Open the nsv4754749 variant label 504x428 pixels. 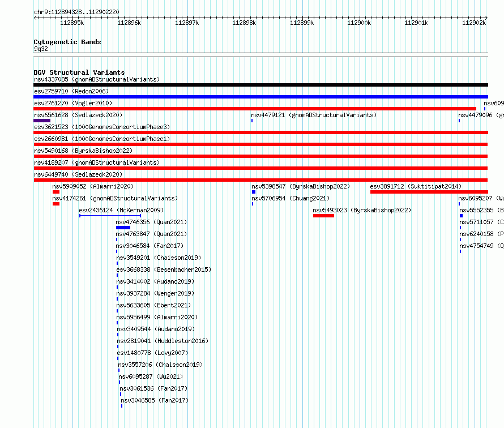tap(481, 246)
